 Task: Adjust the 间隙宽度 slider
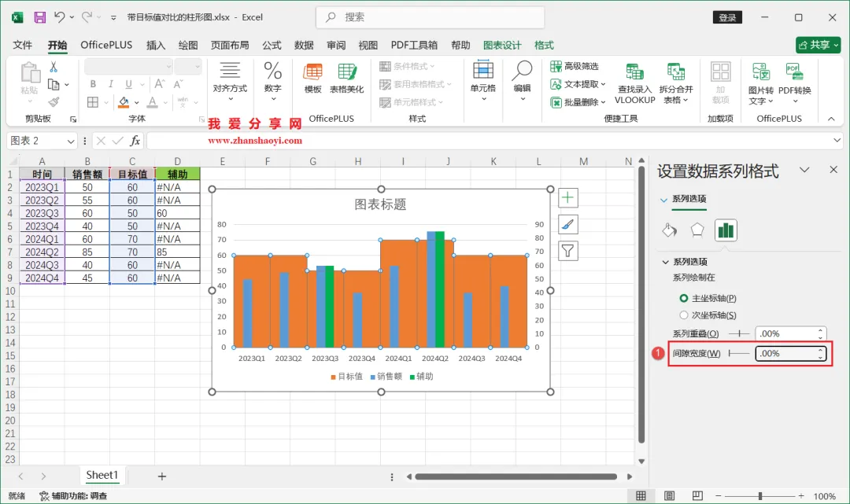tap(738, 354)
